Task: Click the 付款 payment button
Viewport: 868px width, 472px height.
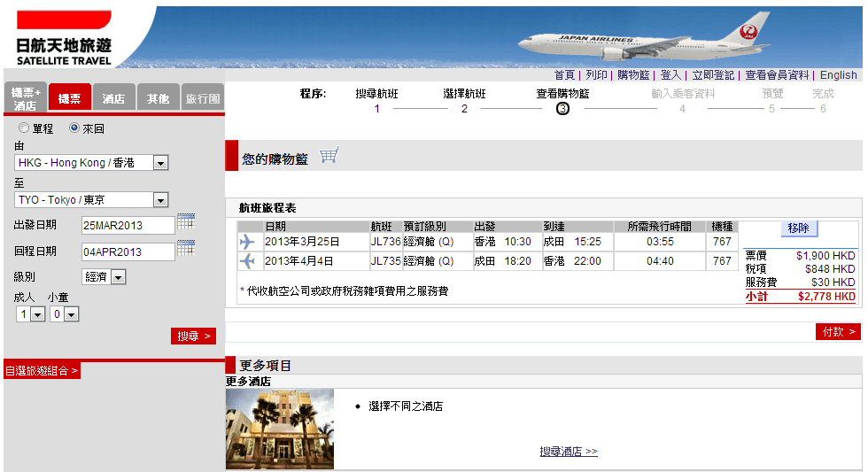Action: pos(838,331)
